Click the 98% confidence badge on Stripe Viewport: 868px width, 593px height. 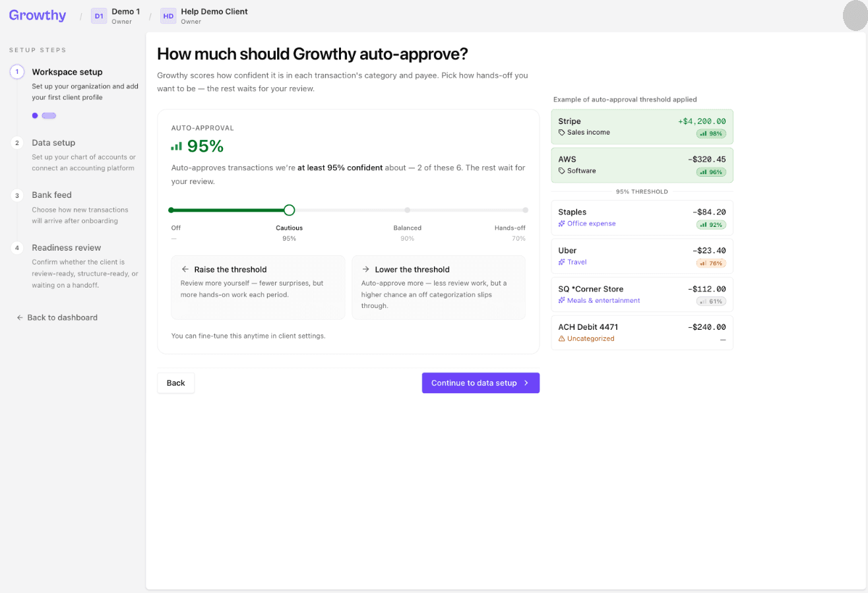[711, 133]
